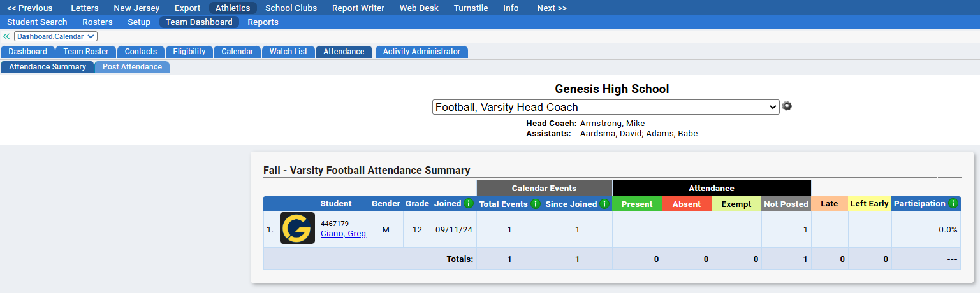Click the double-chevron back icon
Image resolution: width=980 pixels, height=293 pixels.
pyautogui.click(x=6, y=36)
